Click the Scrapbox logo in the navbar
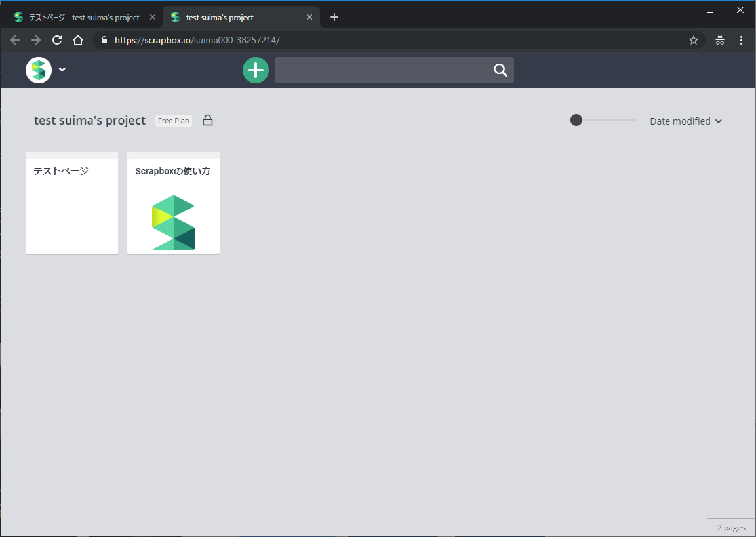This screenshot has width=756, height=537. tap(39, 70)
